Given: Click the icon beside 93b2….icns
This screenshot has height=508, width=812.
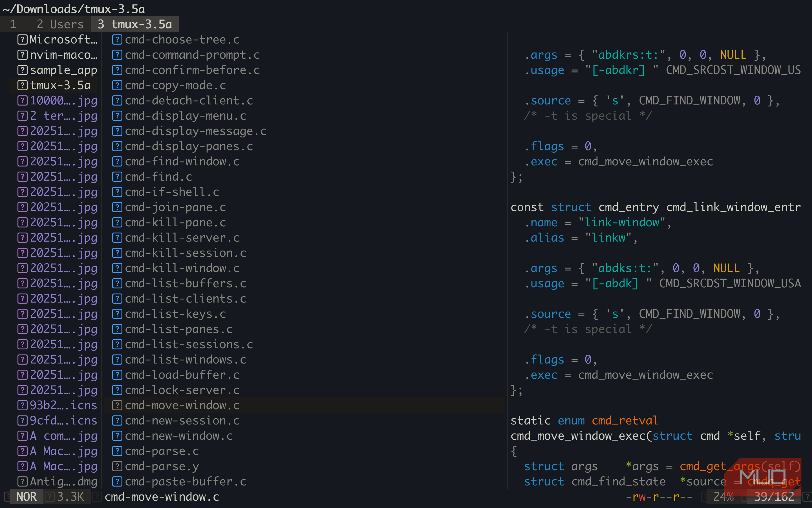Looking at the screenshot, I should [x=22, y=405].
